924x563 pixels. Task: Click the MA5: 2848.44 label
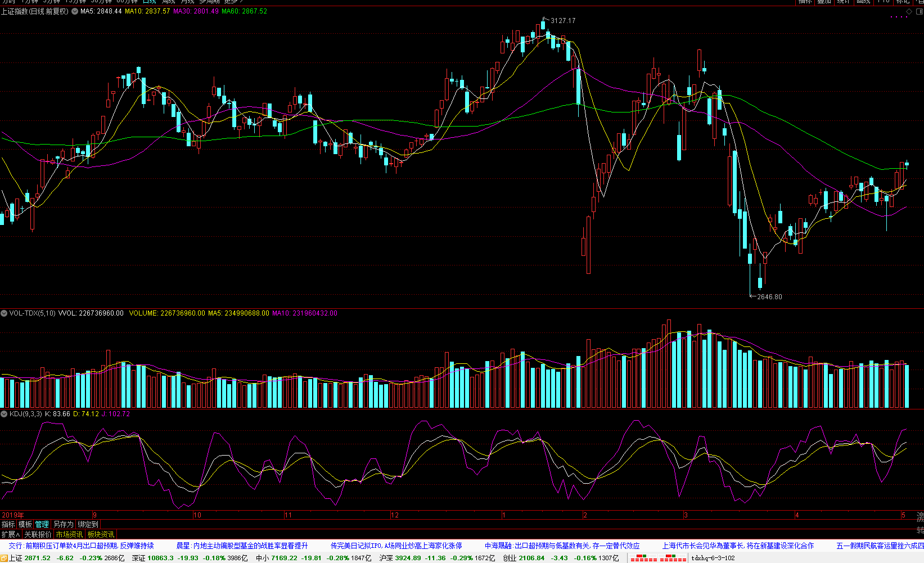pos(101,11)
